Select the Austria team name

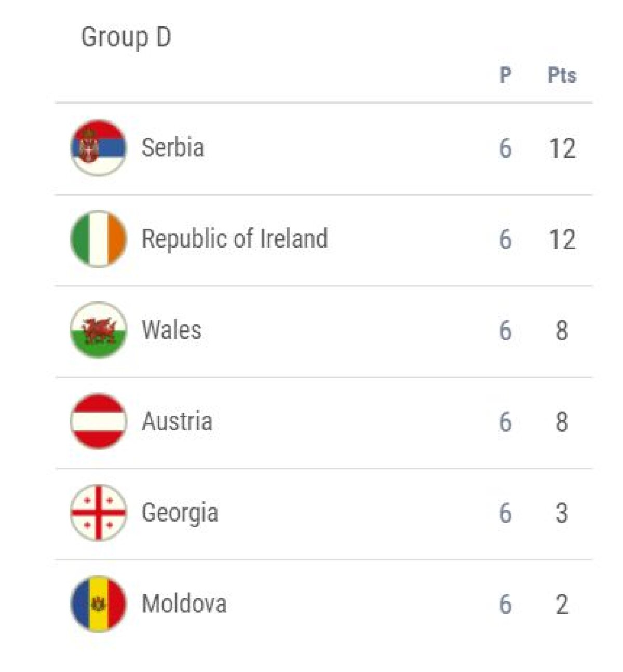[177, 421]
